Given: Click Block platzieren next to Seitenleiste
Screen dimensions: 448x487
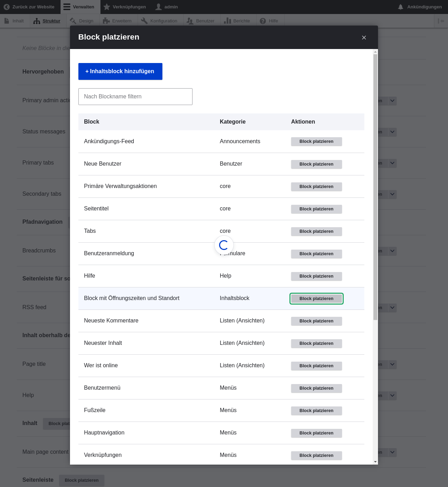Looking at the screenshot, I should pos(82,480).
